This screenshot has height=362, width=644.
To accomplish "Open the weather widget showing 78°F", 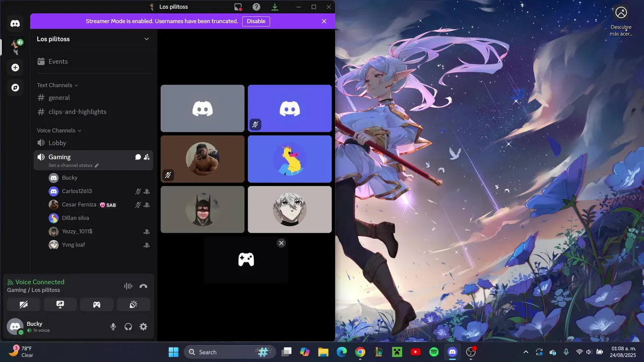I will (21, 352).
